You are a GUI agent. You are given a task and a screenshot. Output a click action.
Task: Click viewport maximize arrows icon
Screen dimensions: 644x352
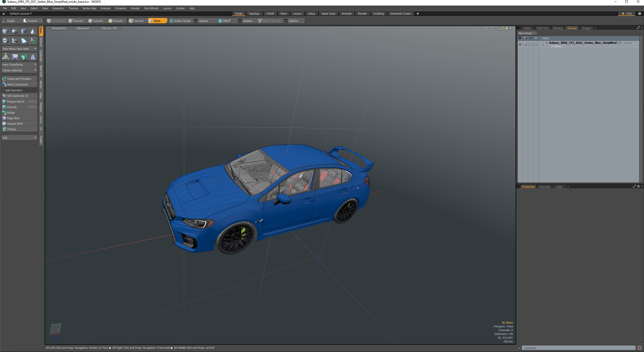[503, 28]
